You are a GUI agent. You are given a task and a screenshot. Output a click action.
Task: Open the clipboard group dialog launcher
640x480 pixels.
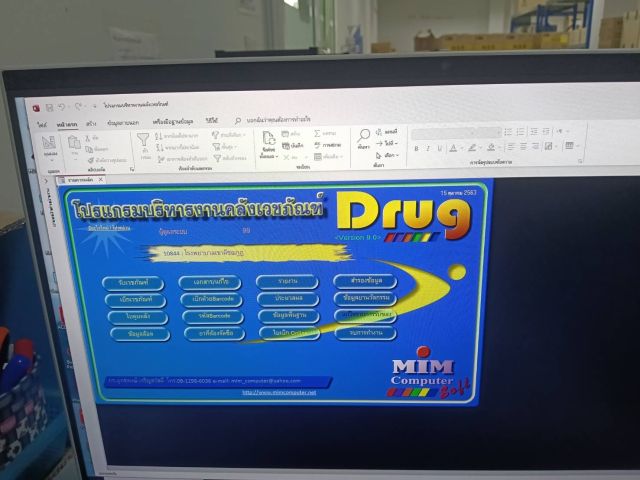tap(132, 169)
